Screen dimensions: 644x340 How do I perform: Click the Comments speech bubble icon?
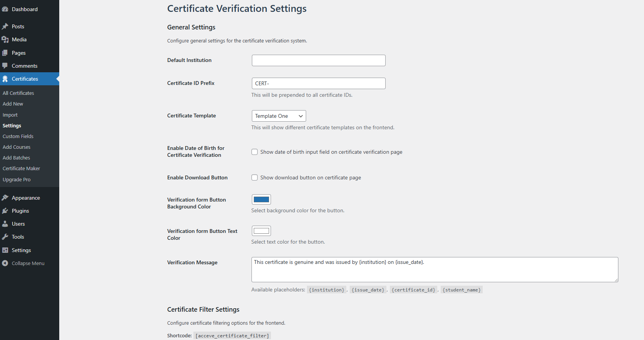(x=5, y=66)
